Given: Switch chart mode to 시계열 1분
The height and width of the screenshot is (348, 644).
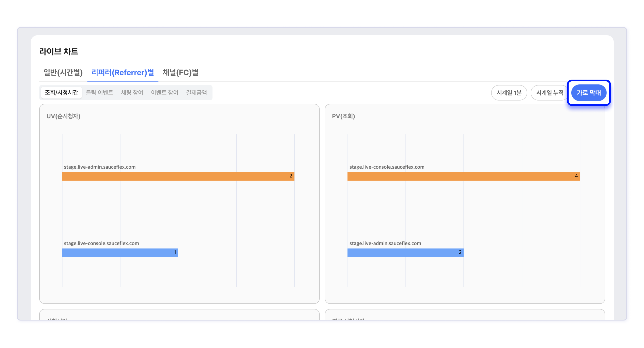Looking at the screenshot, I should point(509,93).
